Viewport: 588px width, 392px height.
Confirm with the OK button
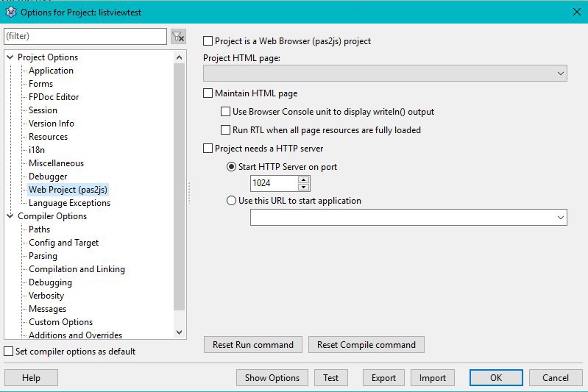pos(496,378)
